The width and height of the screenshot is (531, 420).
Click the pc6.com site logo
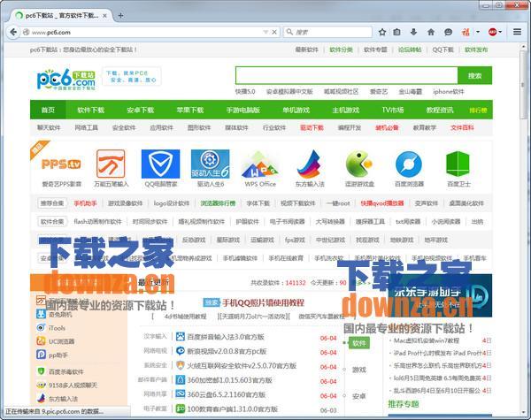coord(66,80)
